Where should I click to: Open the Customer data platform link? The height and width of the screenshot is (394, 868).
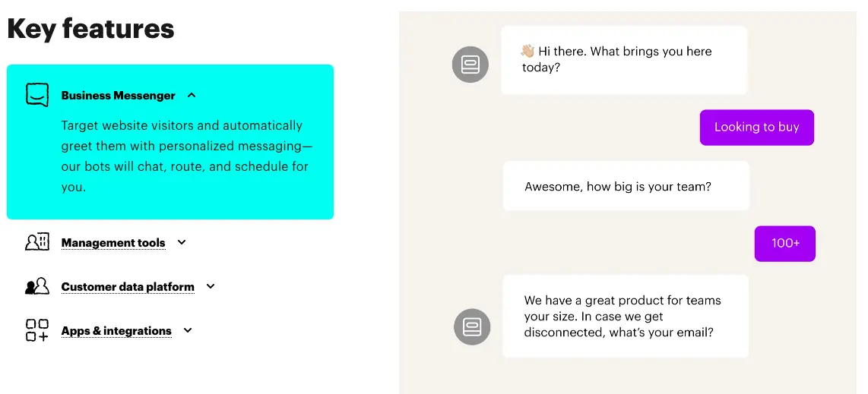pos(128,287)
